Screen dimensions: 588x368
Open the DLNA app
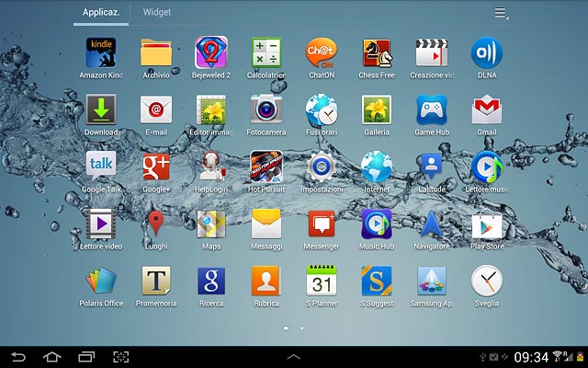[x=487, y=58]
